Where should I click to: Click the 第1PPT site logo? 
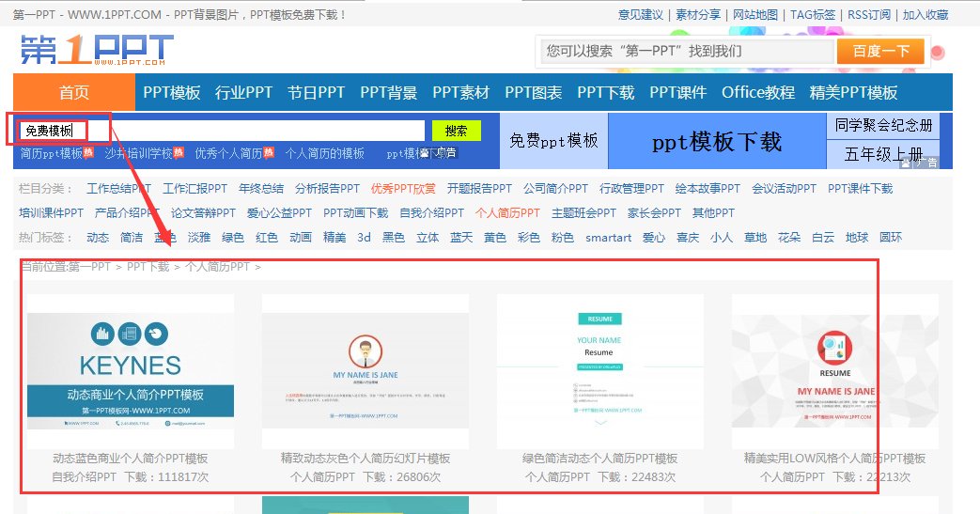click(97, 50)
